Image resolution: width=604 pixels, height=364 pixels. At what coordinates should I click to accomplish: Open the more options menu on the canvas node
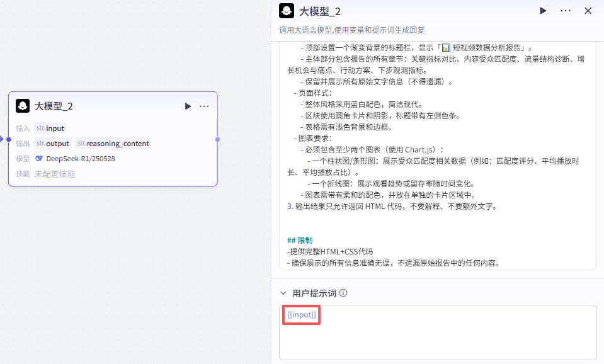point(204,106)
